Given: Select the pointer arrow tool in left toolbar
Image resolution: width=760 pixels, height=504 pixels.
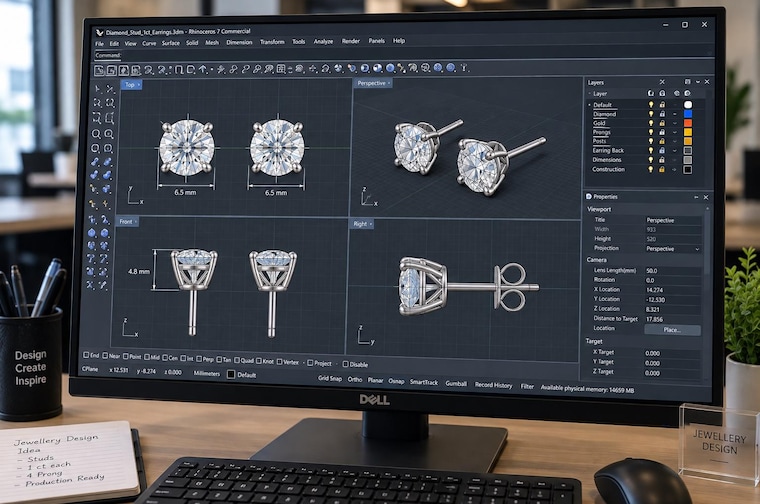Looking at the screenshot, I should [x=97, y=89].
